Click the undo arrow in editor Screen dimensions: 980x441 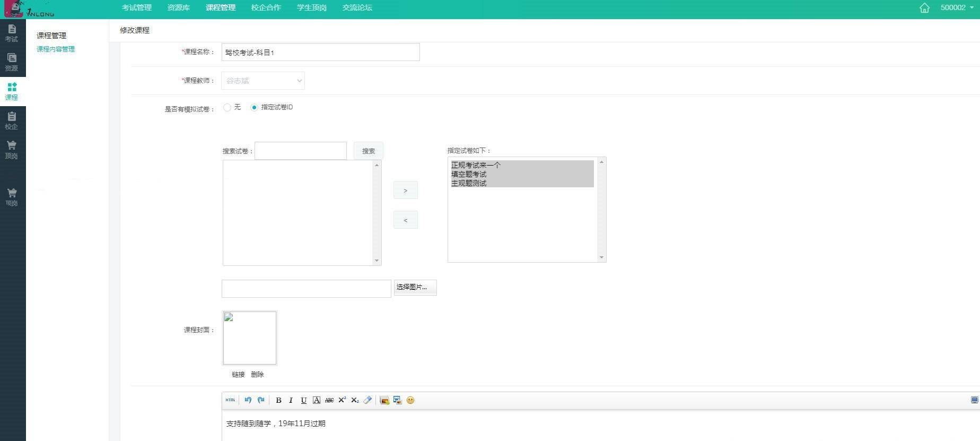pyautogui.click(x=248, y=400)
